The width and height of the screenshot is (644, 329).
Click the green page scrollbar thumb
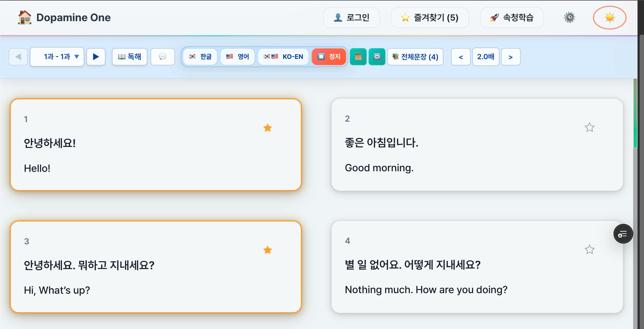click(635, 113)
